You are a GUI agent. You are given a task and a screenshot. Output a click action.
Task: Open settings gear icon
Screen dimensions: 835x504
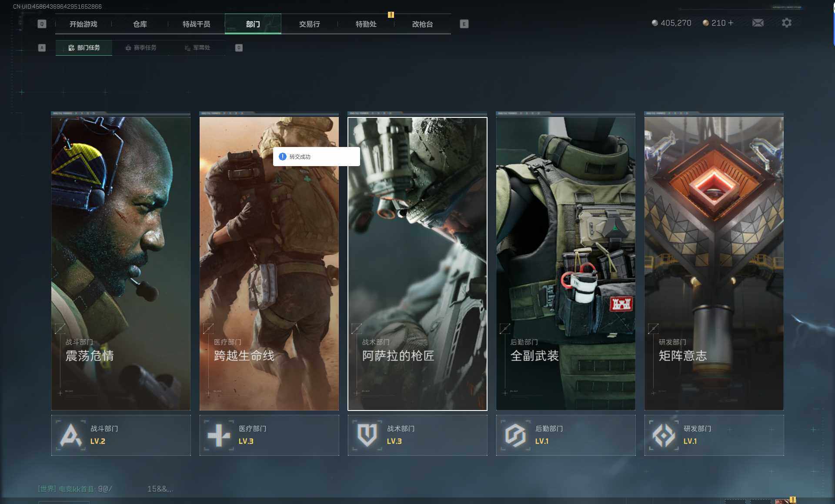click(786, 23)
